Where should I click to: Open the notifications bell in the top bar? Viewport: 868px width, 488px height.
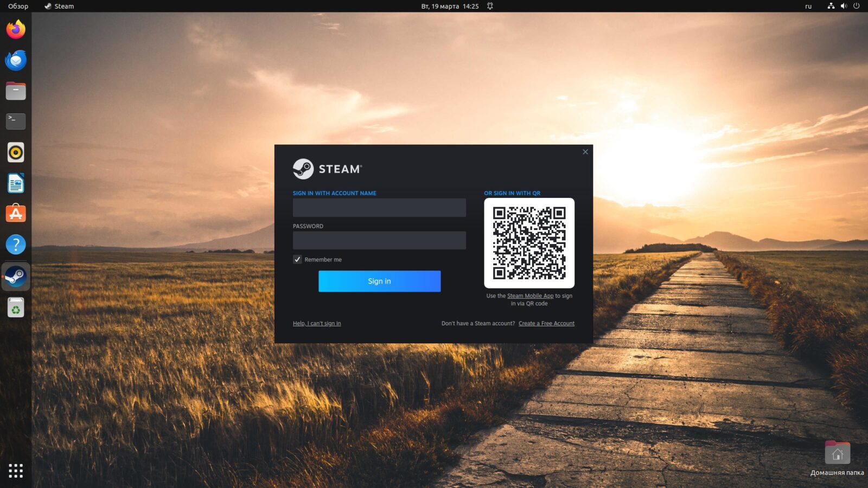tap(490, 6)
